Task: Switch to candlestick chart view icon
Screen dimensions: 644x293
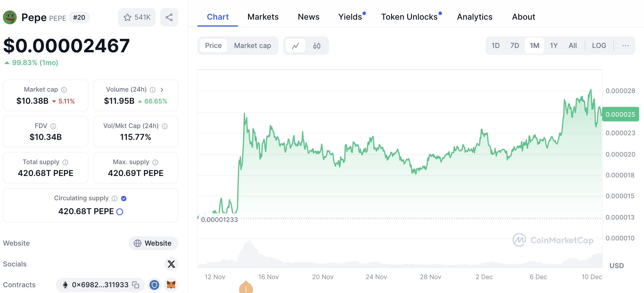Action: coord(317,46)
